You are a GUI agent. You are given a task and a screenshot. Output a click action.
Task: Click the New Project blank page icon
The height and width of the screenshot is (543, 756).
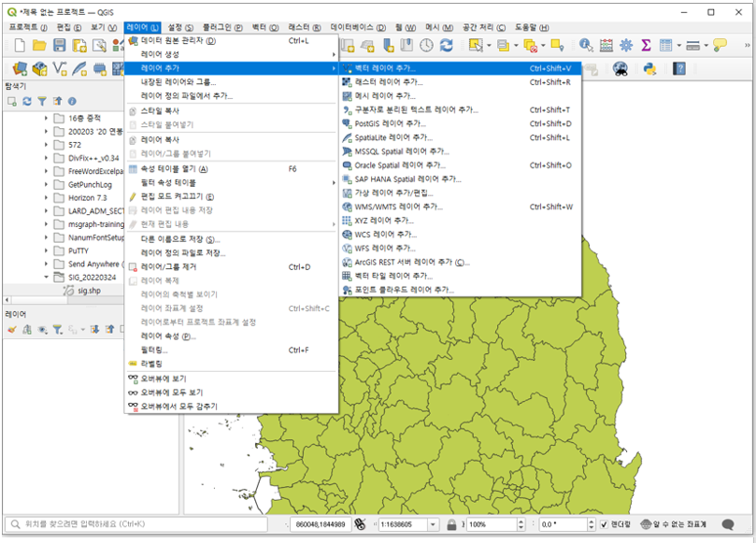coord(20,46)
